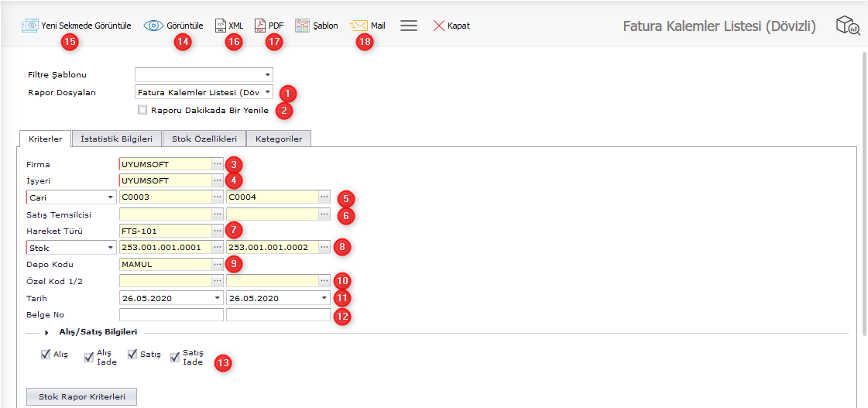868x408 pixels.
Task: Open the Şablon template icon
Action: 302,26
